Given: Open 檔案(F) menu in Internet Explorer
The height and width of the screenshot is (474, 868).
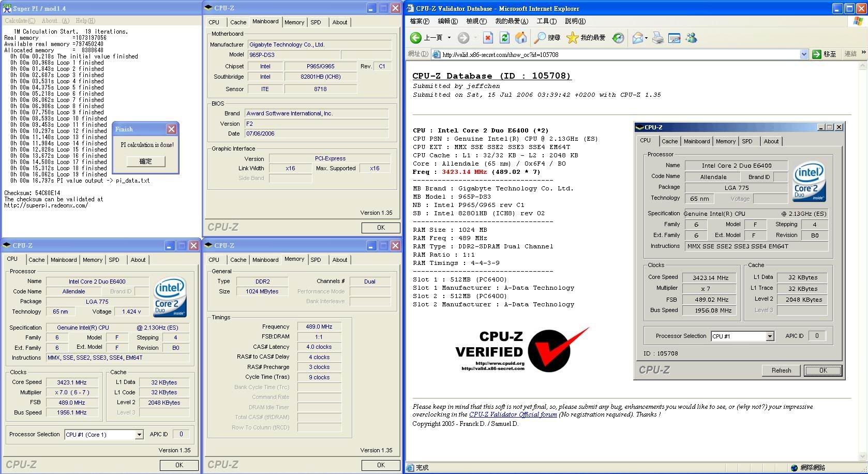Looking at the screenshot, I should point(420,21).
